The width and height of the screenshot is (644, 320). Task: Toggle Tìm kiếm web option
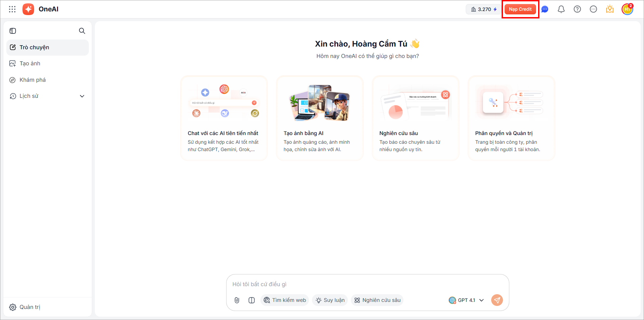(x=285, y=300)
